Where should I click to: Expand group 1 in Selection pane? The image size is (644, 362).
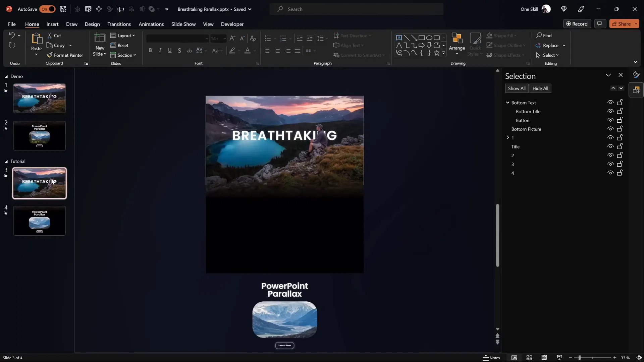(x=507, y=138)
